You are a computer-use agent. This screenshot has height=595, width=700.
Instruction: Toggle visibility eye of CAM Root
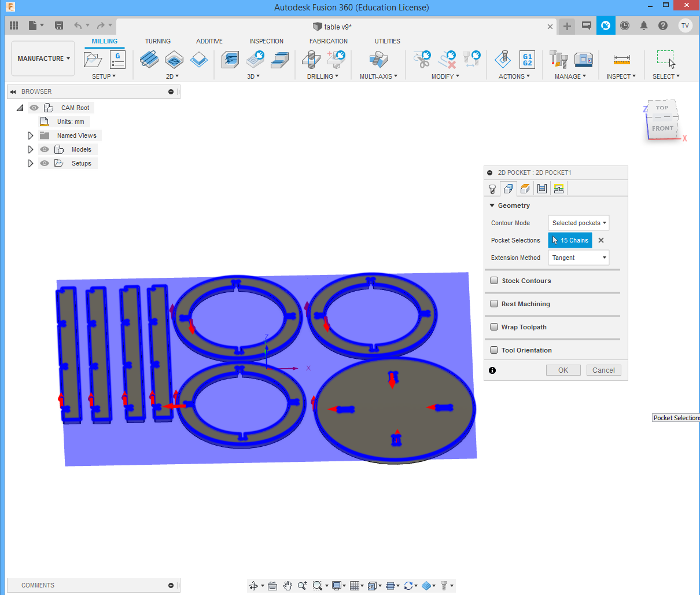click(x=34, y=108)
